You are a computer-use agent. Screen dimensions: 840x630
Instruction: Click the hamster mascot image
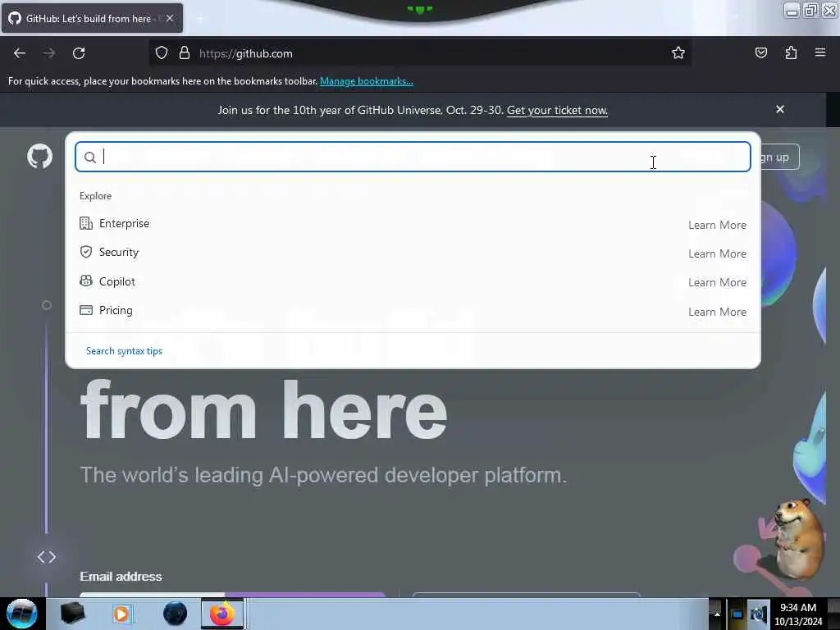tap(799, 537)
